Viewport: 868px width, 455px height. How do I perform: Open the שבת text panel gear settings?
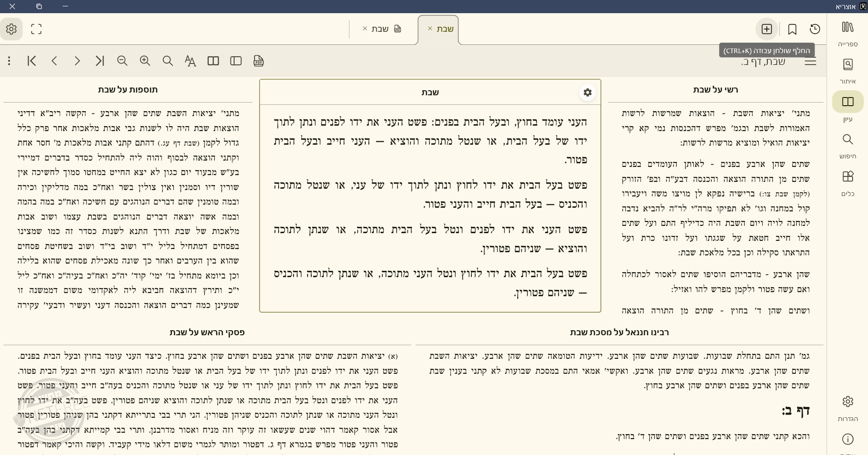click(x=588, y=93)
